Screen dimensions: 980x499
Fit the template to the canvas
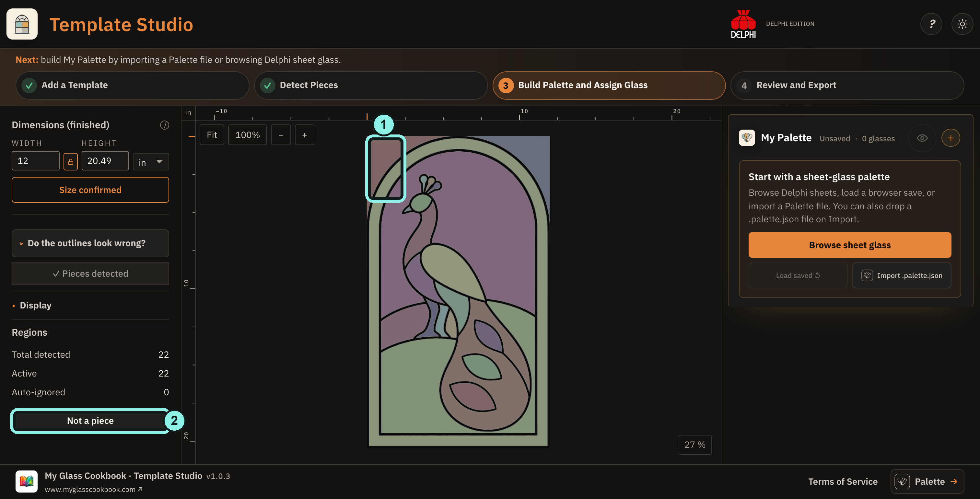coord(212,135)
